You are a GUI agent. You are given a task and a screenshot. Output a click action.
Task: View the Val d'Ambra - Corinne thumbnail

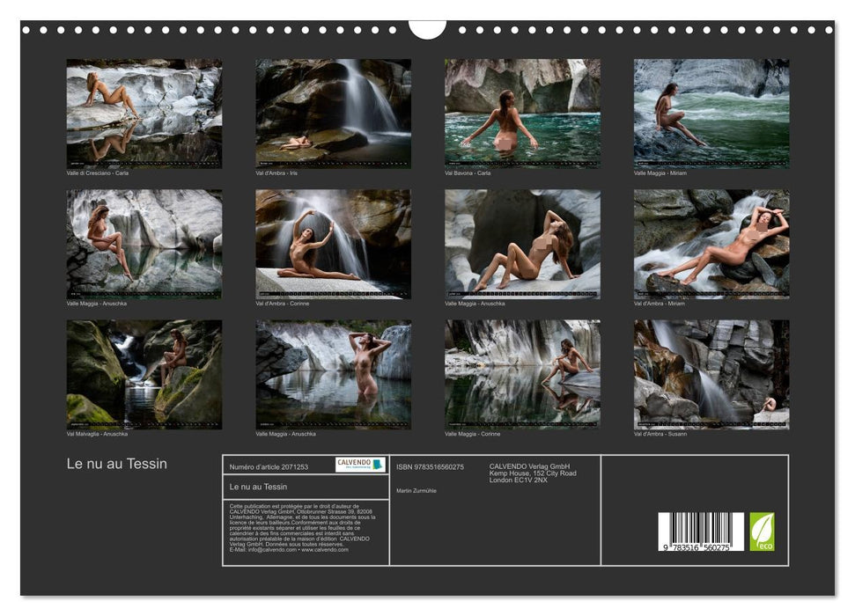pyautogui.click(x=333, y=244)
